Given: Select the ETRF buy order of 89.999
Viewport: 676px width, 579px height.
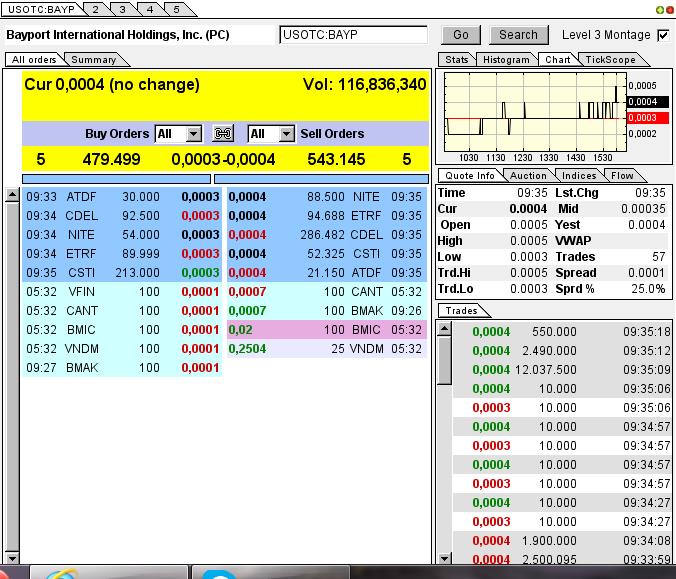Looking at the screenshot, I should [x=122, y=254].
